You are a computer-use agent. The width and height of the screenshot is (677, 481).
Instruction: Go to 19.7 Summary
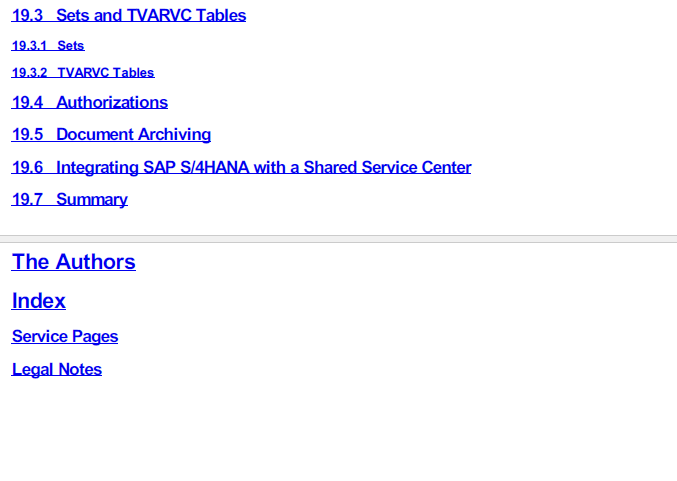pyautogui.click(x=70, y=199)
